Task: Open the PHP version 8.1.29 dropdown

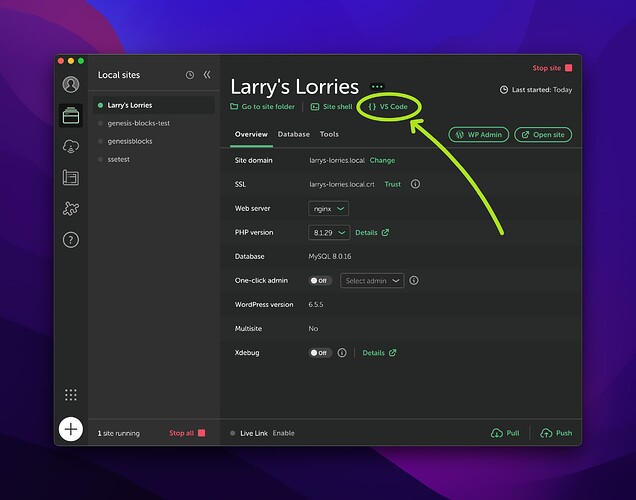Action: pyautogui.click(x=329, y=232)
